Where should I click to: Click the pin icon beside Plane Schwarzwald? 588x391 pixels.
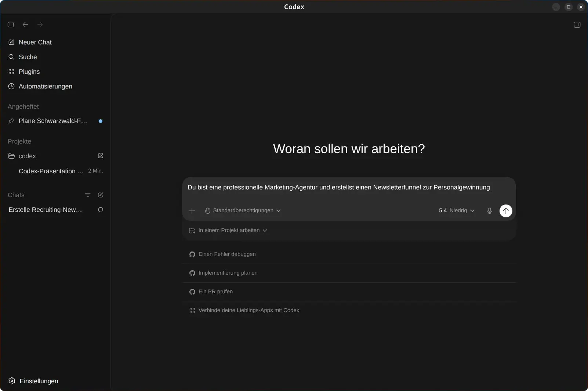(x=11, y=121)
